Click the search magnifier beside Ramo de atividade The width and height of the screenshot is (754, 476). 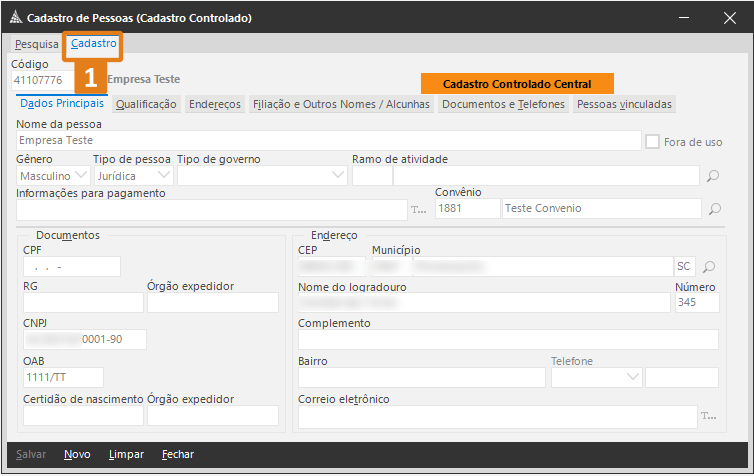[713, 176]
